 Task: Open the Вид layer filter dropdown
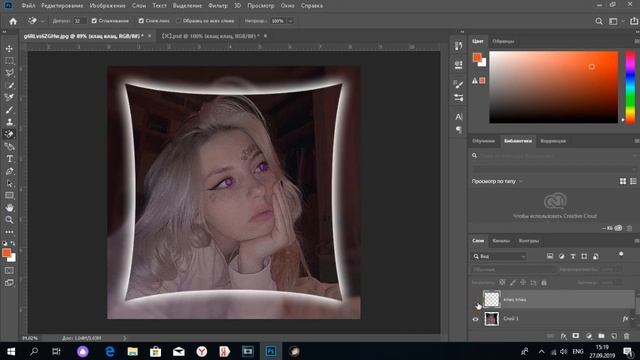[x=500, y=256]
